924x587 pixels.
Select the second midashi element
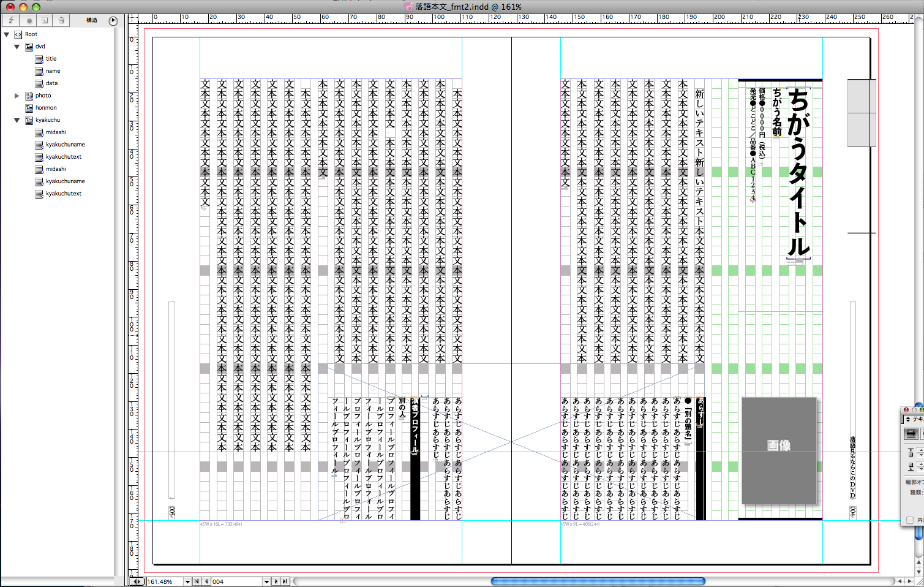(56, 169)
